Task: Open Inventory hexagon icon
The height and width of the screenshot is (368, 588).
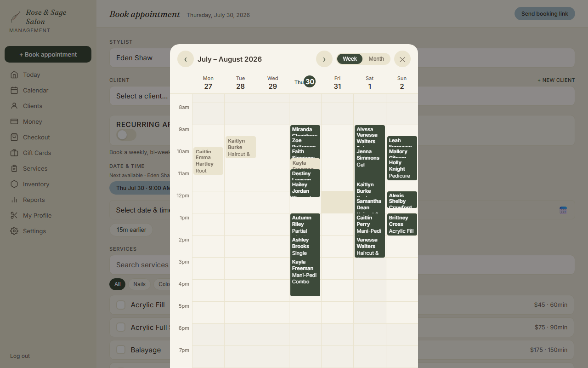Action: point(14,184)
